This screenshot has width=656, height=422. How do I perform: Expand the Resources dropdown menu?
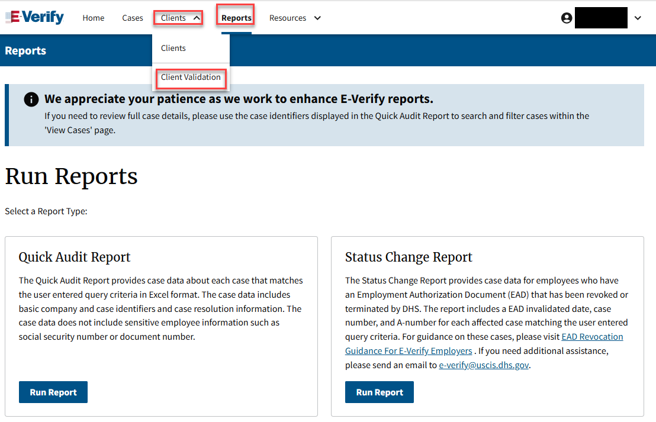[x=295, y=18]
